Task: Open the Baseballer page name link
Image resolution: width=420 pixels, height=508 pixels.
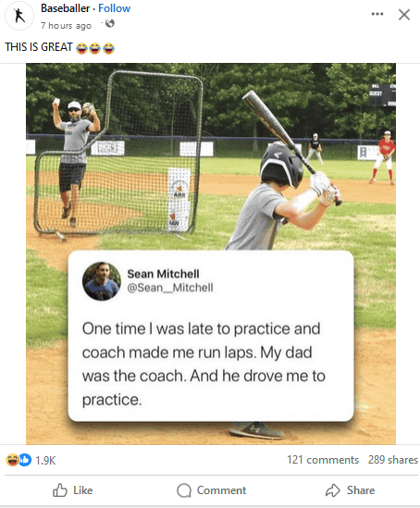Action: [65, 8]
